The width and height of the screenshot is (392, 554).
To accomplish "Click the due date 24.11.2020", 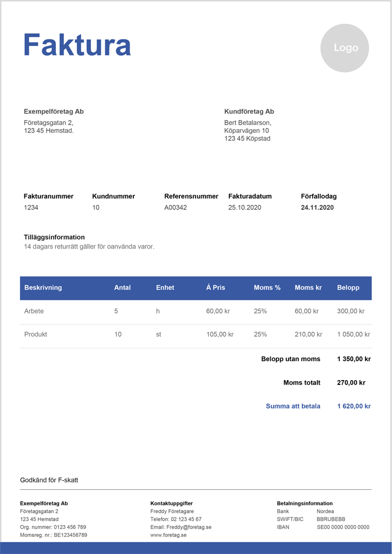I will point(317,208).
